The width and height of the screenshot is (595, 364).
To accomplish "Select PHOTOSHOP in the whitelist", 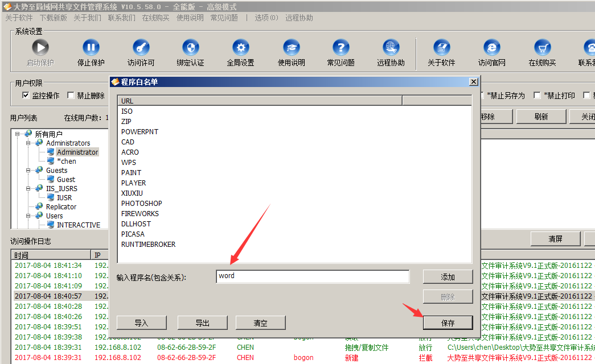I will [142, 204].
